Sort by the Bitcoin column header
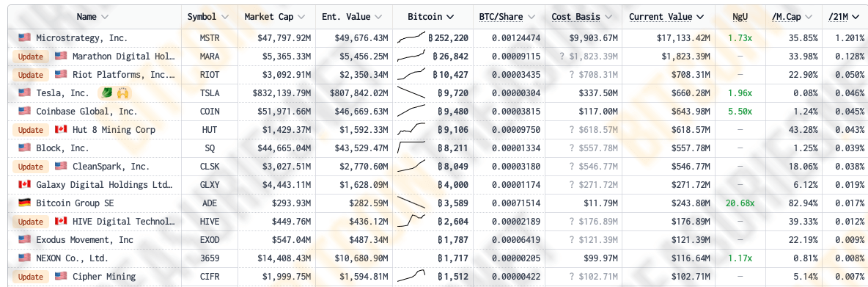The width and height of the screenshot is (868, 287). pyautogui.click(x=430, y=17)
